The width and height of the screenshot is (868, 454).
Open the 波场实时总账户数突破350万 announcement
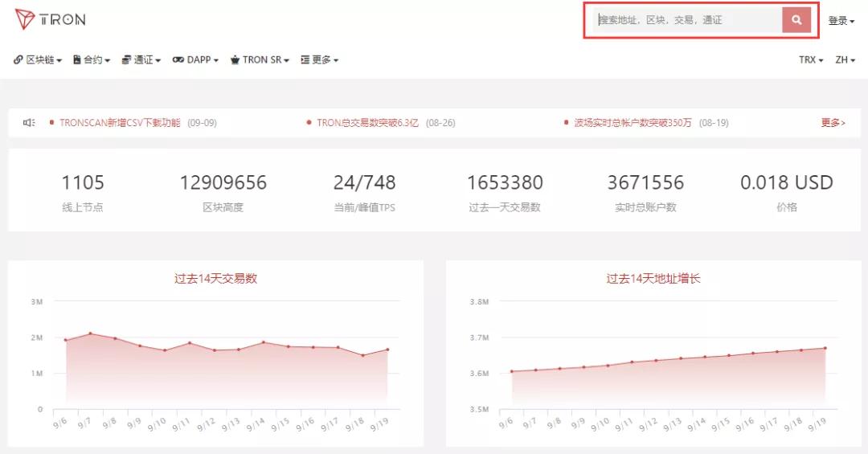coord(633,123)
